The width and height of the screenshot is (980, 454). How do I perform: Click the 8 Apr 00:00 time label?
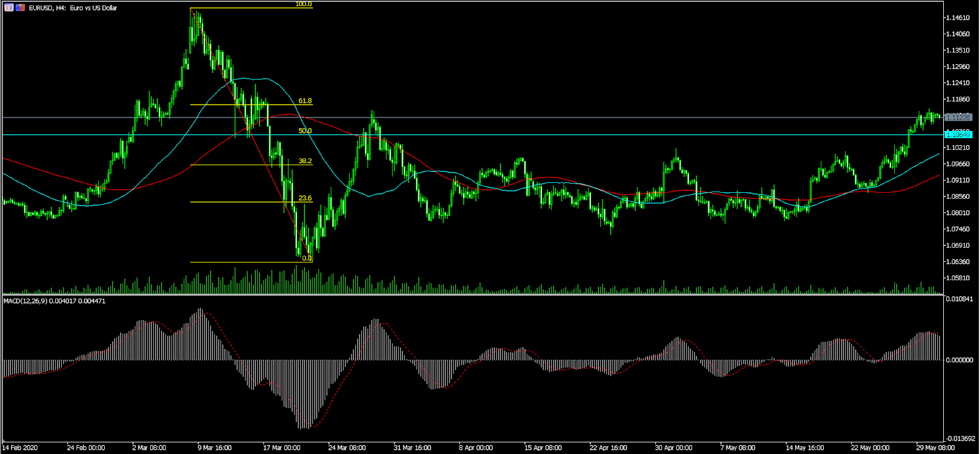476,448
